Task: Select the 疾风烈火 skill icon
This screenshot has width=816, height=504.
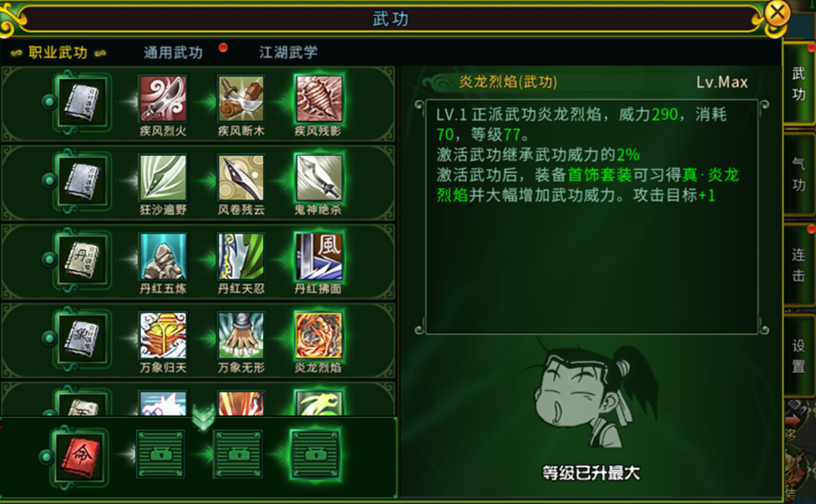Action: (x=163, y=99)
